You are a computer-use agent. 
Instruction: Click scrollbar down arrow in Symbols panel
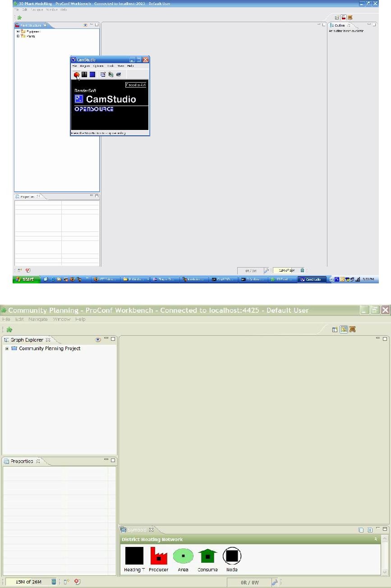click(x=385, y=571)
